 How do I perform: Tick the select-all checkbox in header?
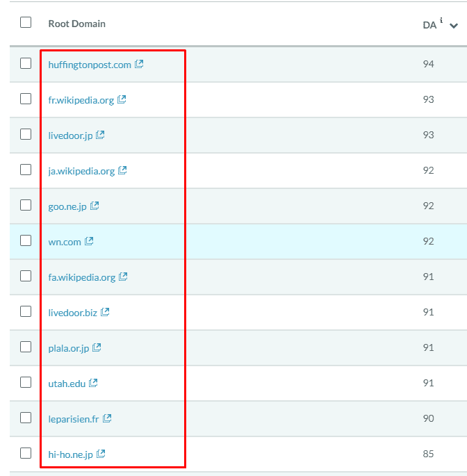point(26,22)
